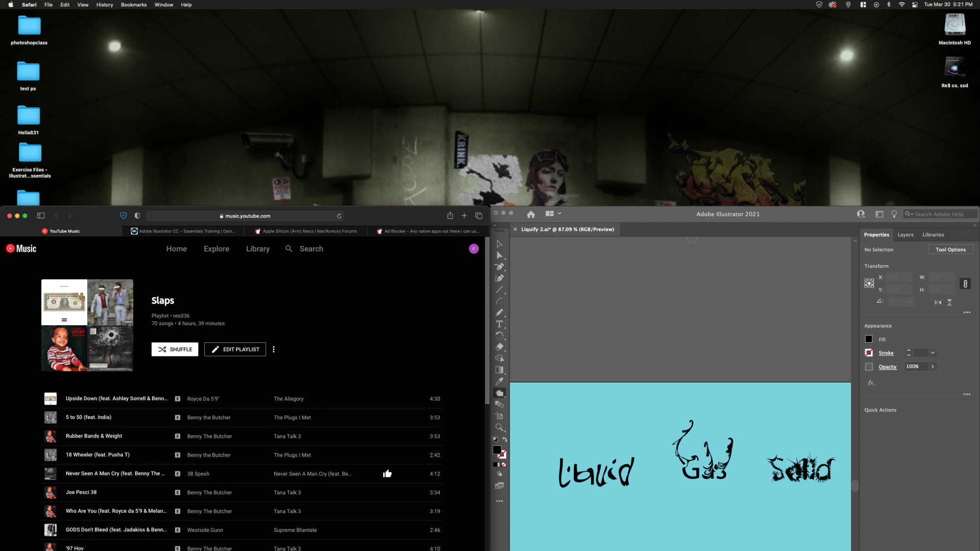Go to Illustrator Home screen
The height and width of the screenshot is (551, 980).
tap(531, 214)
